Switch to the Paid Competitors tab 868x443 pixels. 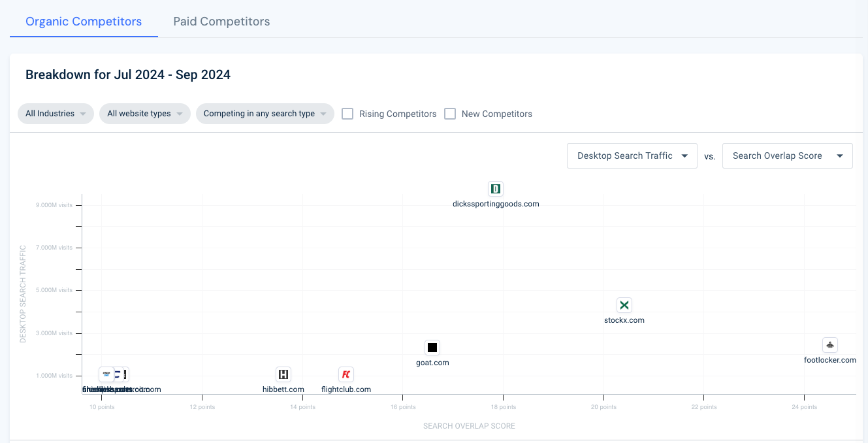tap(221, 22)
